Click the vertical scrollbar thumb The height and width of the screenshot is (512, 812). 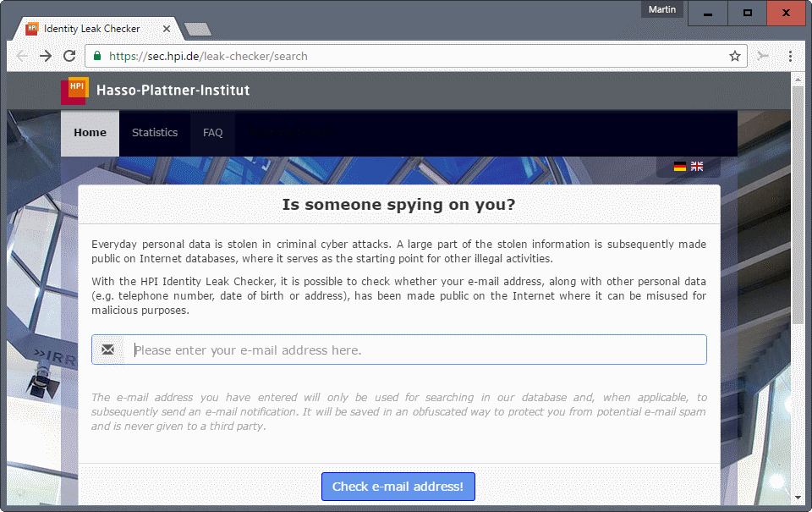click(x=798, y=205)
